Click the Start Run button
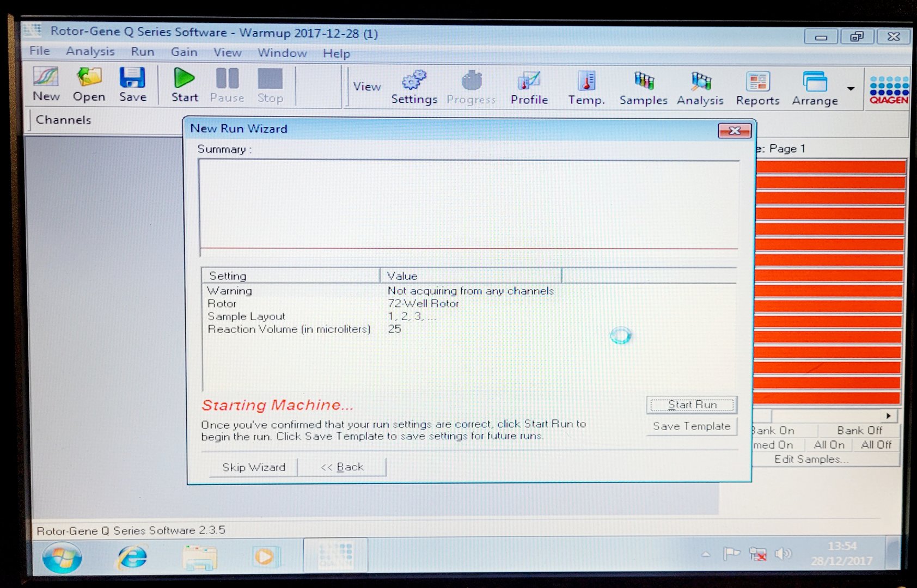The height and width of the screenshot is (588, 917). click(x=692, y=405)
